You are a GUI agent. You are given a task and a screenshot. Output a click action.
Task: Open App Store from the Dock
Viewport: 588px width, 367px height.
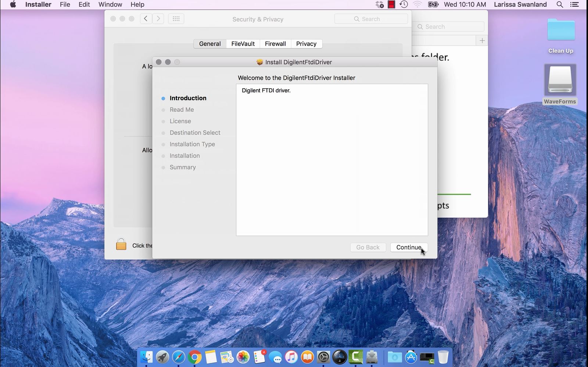tap(411, 357)
